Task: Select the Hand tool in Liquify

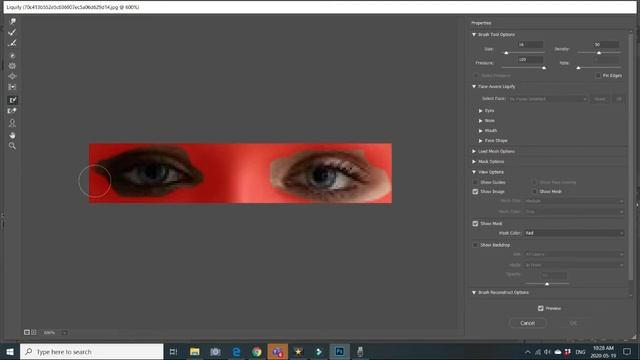Action: (x=12, y=135)
